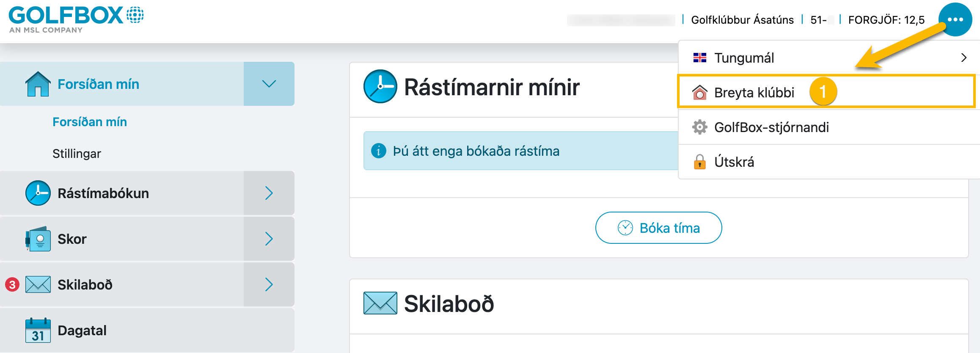This screenshot has width=980, height=353.
Task: Select Breyta klúbbi menu item
Action: coord(826,91)
